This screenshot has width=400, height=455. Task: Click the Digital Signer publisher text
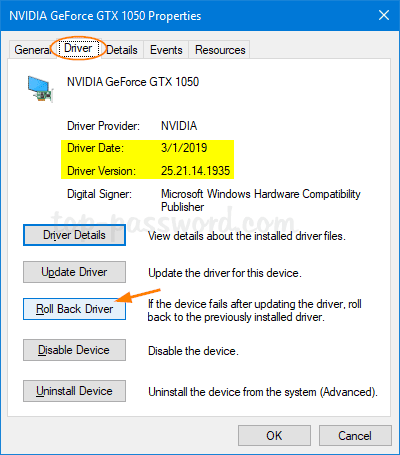(261, 200)
